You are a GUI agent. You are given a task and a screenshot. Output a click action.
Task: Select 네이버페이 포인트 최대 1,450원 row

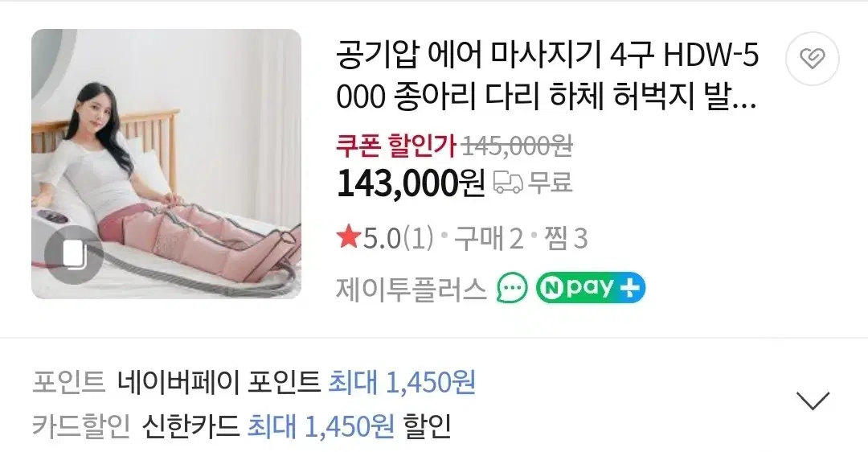tap(254, 382)
